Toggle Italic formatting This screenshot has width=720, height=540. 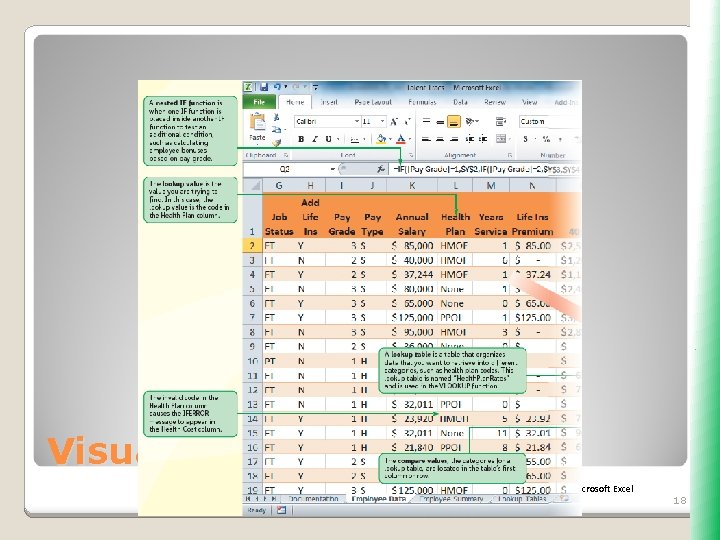[315, 139]
